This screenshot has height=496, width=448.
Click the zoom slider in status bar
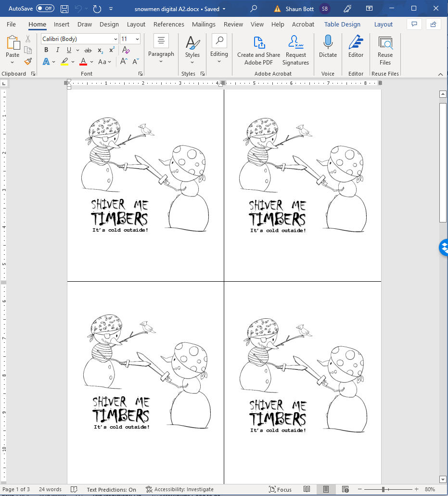pyautogui.click(x=383, y=490)
